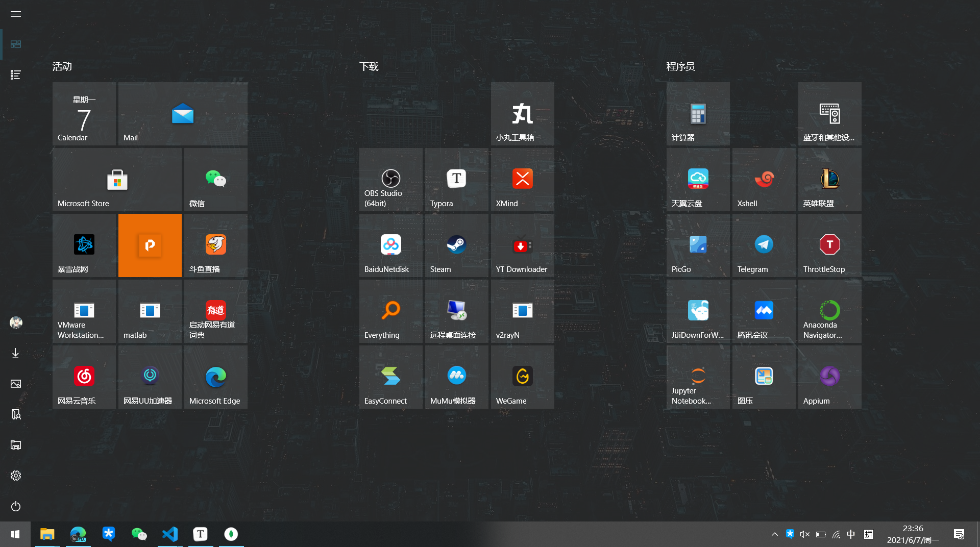Open 蓝牙和其他设备 settings tile

pos(830,114)
